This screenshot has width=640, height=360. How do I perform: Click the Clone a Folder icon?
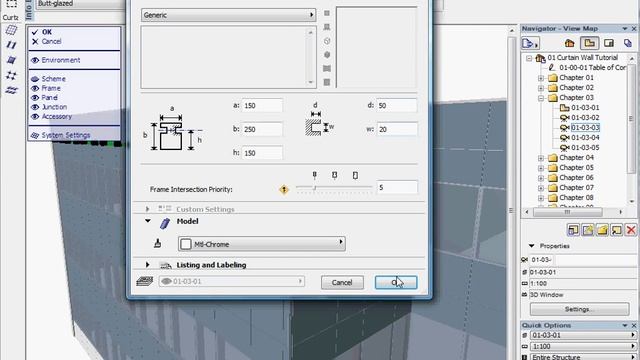[x=616, y=230]
